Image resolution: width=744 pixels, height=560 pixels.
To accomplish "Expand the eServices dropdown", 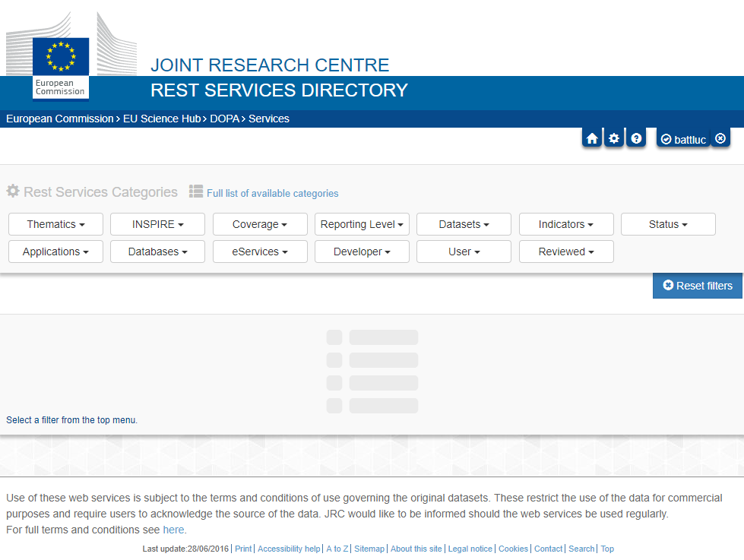I will (260, 252).
